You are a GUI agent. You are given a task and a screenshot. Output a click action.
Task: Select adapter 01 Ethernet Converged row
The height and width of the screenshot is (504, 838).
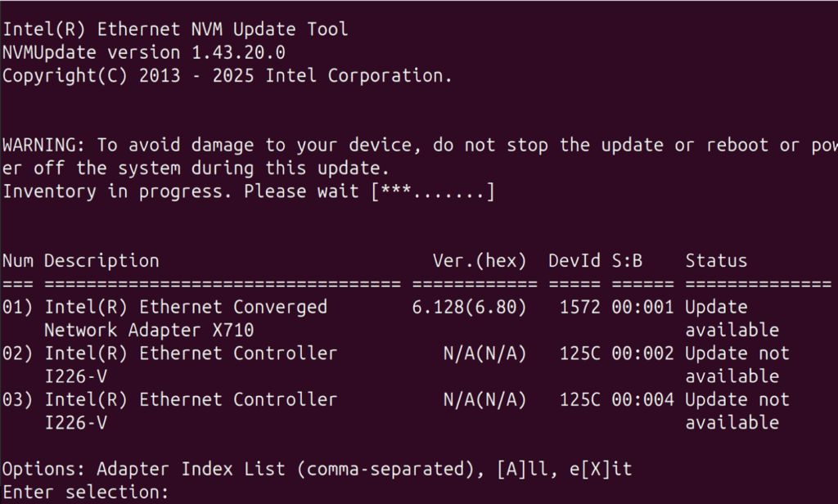pyautogui.click(x=186, y=308)
